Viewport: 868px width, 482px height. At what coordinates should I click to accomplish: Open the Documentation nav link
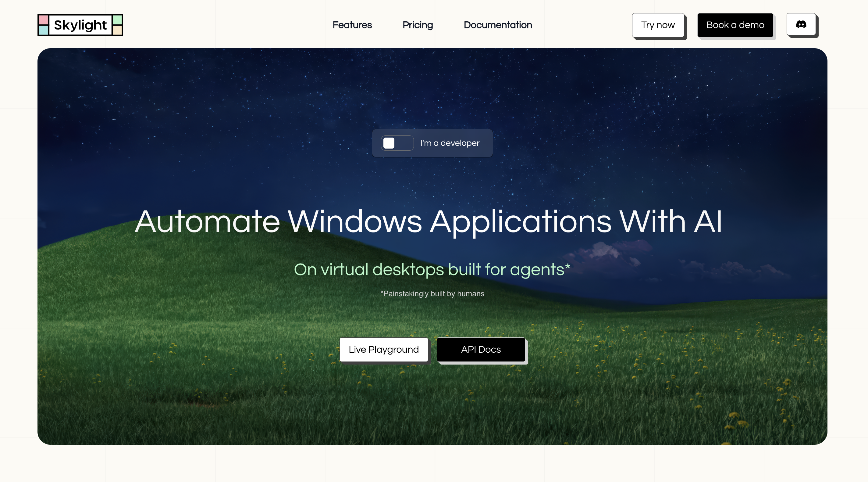[x=498, y=25]
